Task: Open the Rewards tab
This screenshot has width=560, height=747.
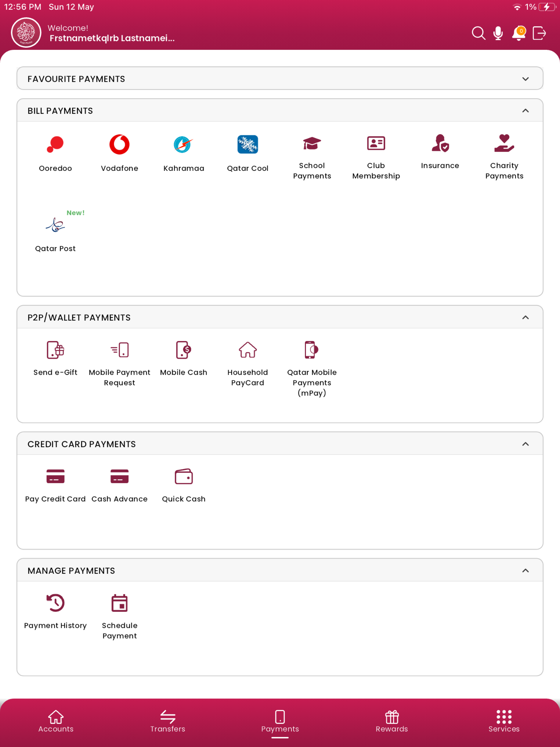Action: 392,723
